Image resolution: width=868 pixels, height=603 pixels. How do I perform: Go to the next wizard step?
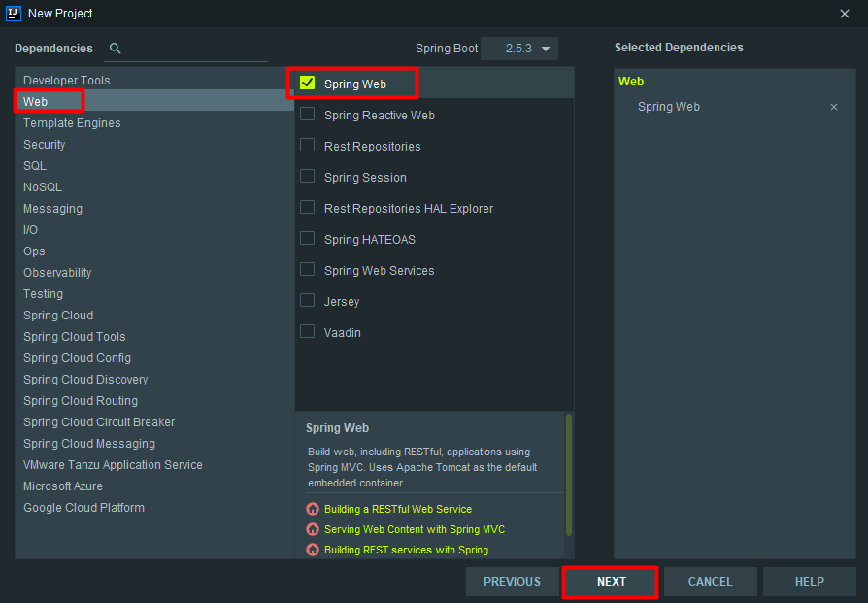[x=611, y=582]
